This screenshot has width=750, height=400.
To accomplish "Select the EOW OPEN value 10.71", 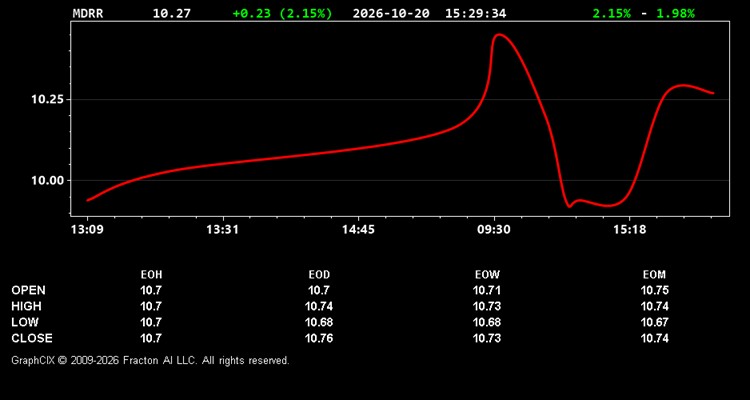I will pyautogui.click(x=487, y=290).
